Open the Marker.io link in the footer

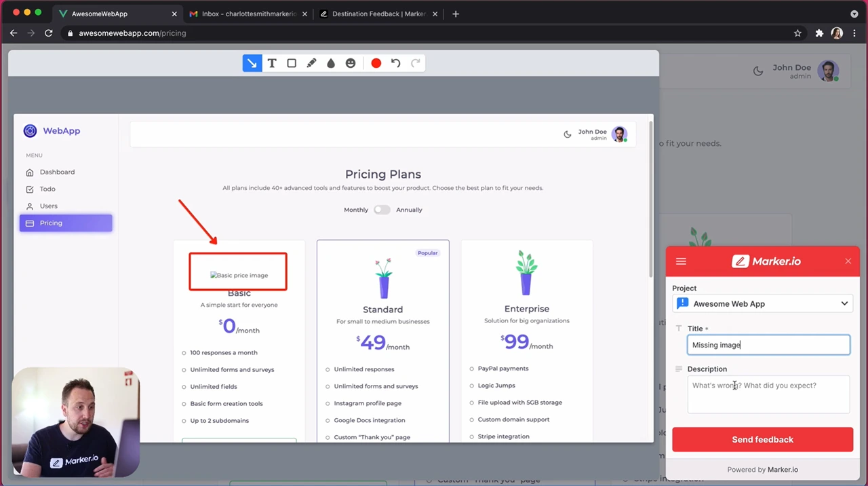783,470
